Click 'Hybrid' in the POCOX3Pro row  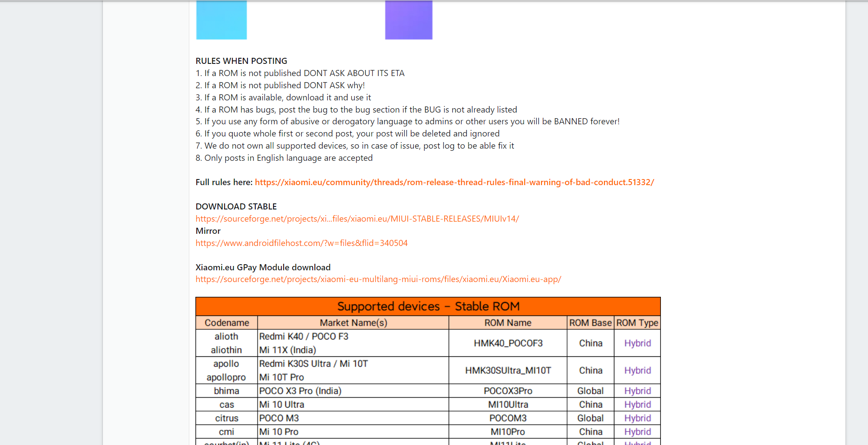pyautogui.click(x=637, y=391)
